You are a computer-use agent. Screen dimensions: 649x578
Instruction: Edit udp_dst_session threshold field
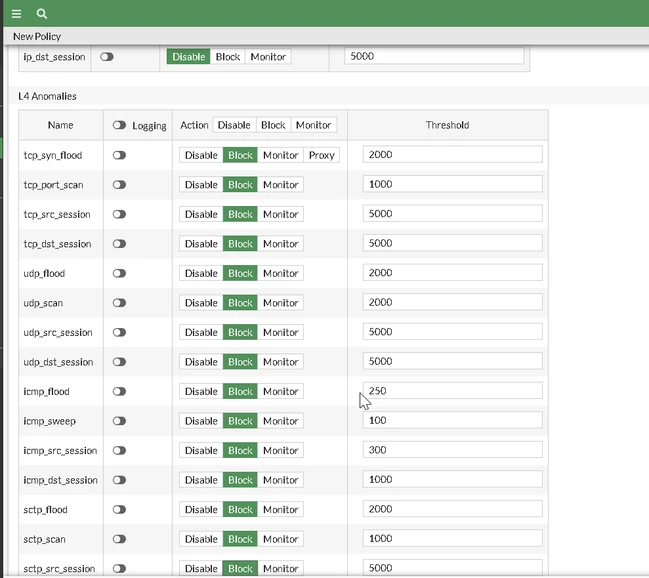point(453,361)
